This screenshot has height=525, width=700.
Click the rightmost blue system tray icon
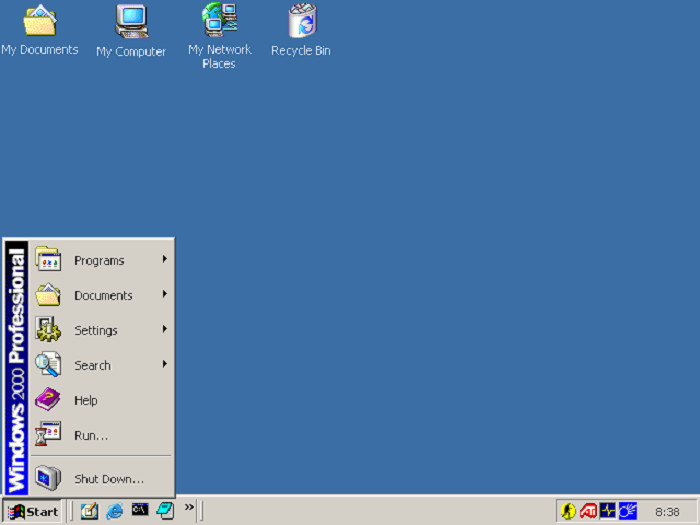click(627, 511)
